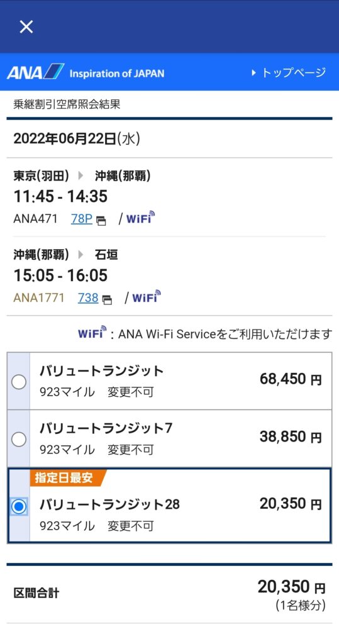Viewport: 339px width, 644px height.
Task: Click the 38,850 円 fare row
Action: (x=169, y=438)
